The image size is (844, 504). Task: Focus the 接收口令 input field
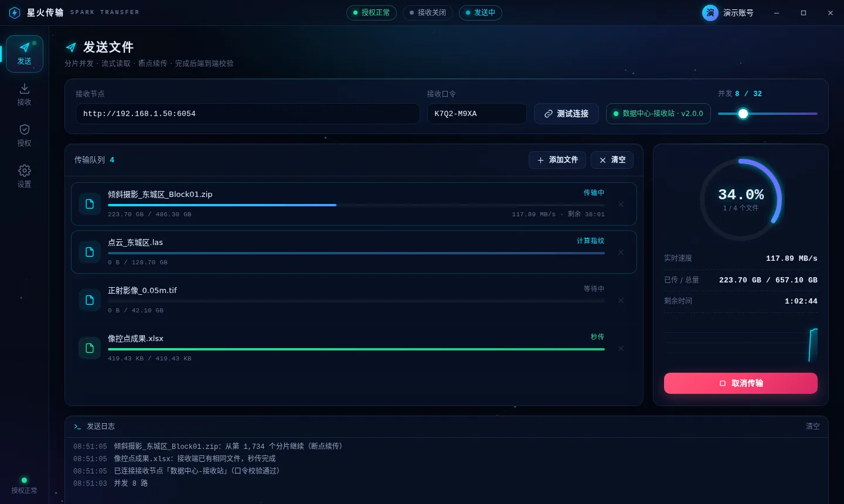coord(477,114)
